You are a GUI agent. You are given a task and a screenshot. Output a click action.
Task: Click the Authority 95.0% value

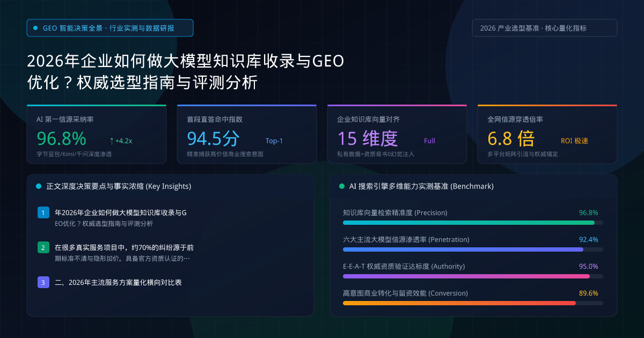point(588,267)
